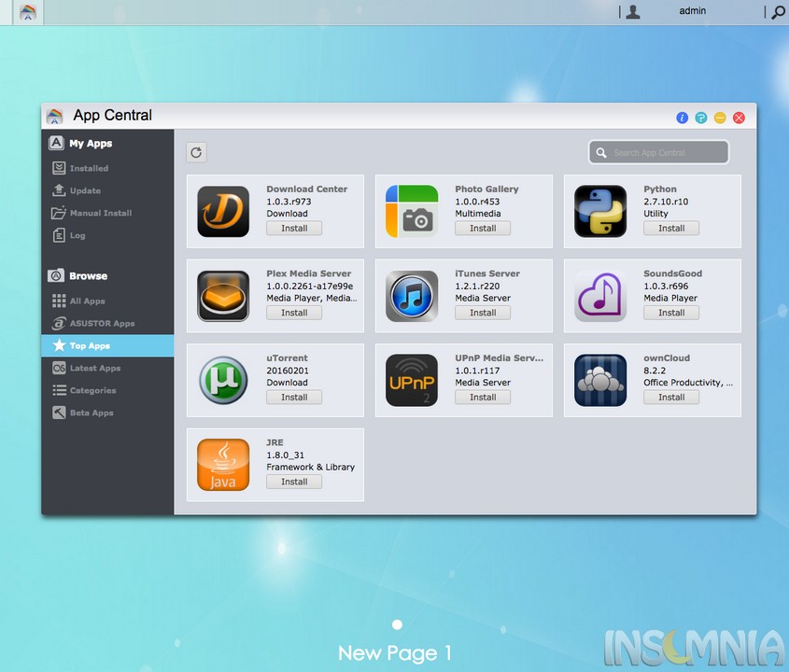This screenshot has width=789, height=672.
Task: Click the JRE app title
Action: 275,442
